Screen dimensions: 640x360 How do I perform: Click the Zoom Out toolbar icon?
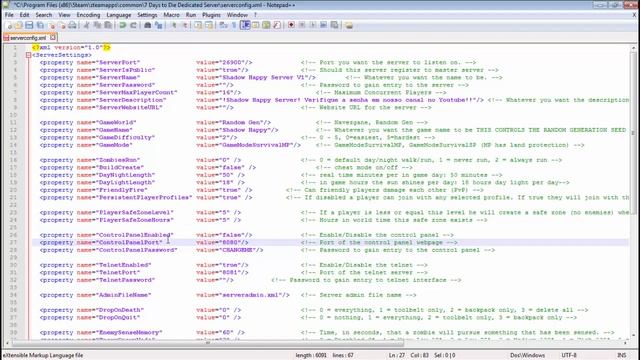pos(185,25)
